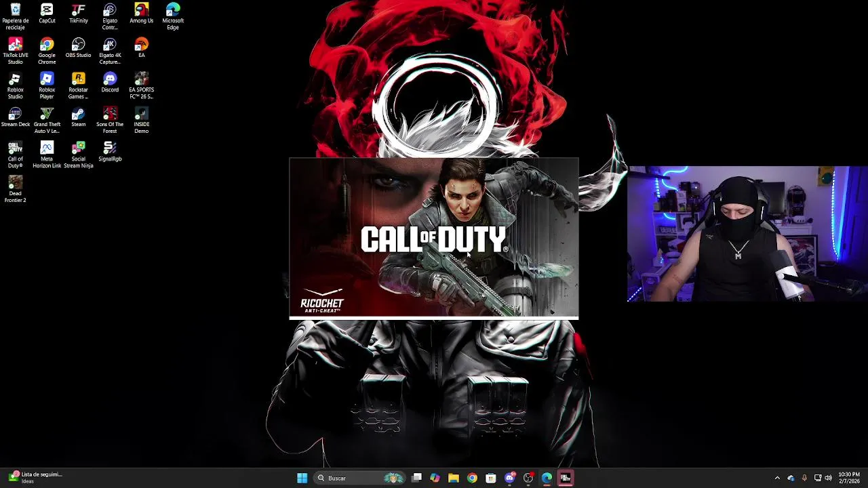Viewport: 868px width, 488px height.
Task: Select the Call of Duty taskbar button
Action: click(565, 478)
